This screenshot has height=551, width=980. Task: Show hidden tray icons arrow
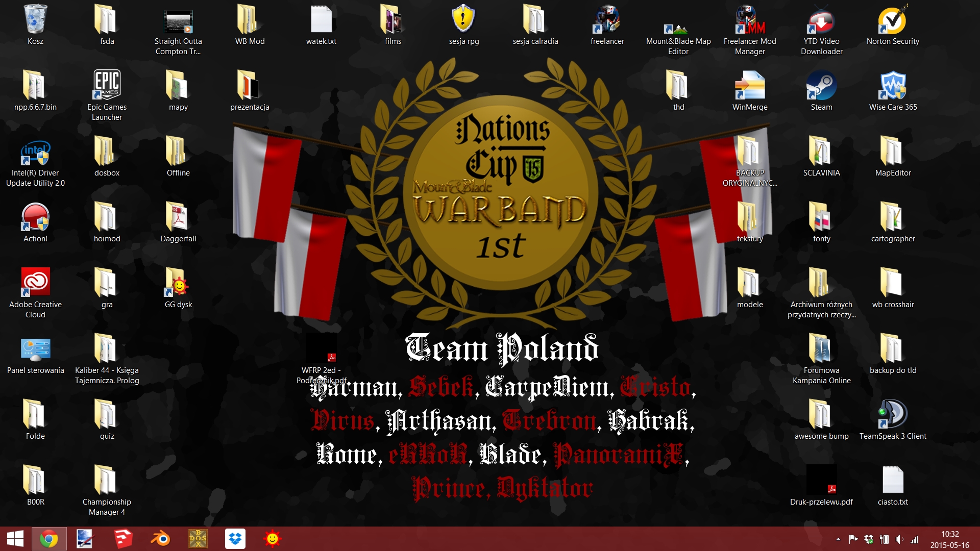[838, 539]
